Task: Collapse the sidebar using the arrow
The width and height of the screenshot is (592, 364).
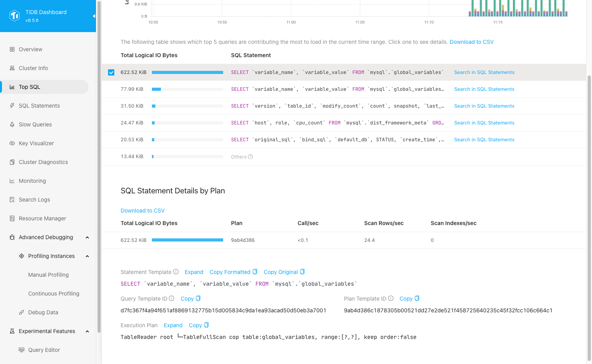Action: pos(94,16)
